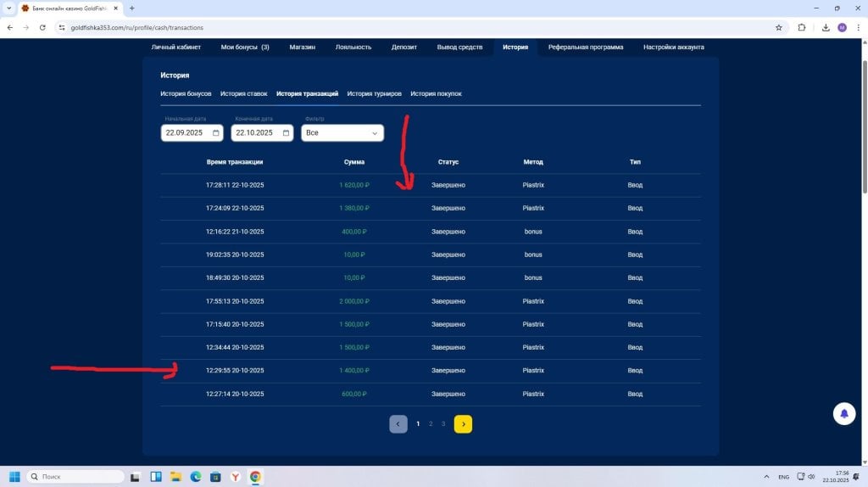This screenshot has height=487, width=868.
Task: Select pagination page 2
Action: [x=431, y=424]
